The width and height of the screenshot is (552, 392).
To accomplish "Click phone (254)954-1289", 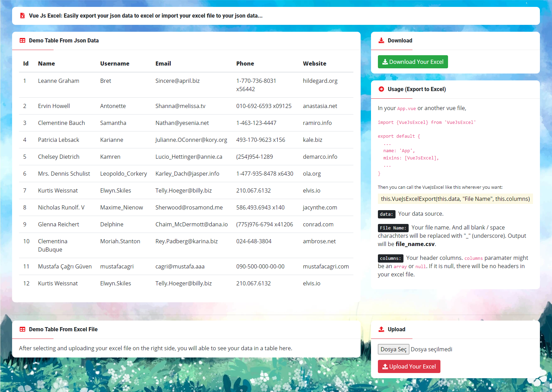I will [255, 157].
